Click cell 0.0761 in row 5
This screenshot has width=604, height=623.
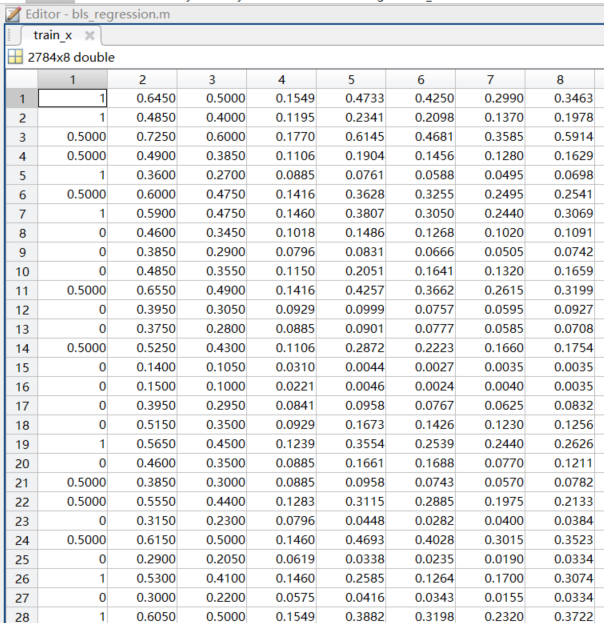click(351, 175)
